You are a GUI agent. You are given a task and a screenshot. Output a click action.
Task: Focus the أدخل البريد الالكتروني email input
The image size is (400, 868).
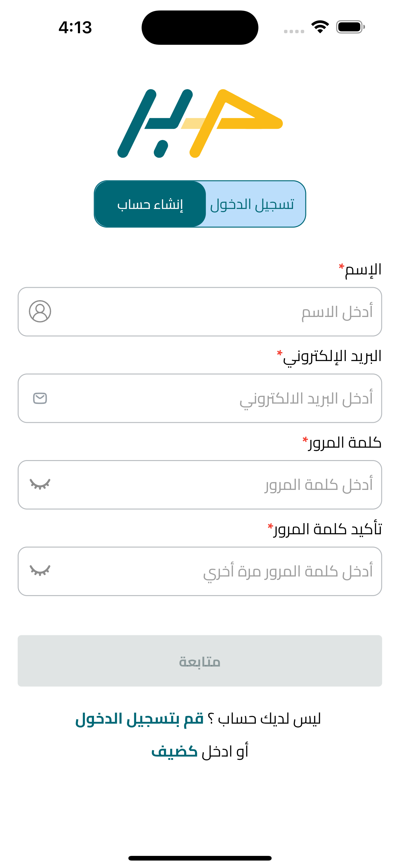(x=200, y=398)
